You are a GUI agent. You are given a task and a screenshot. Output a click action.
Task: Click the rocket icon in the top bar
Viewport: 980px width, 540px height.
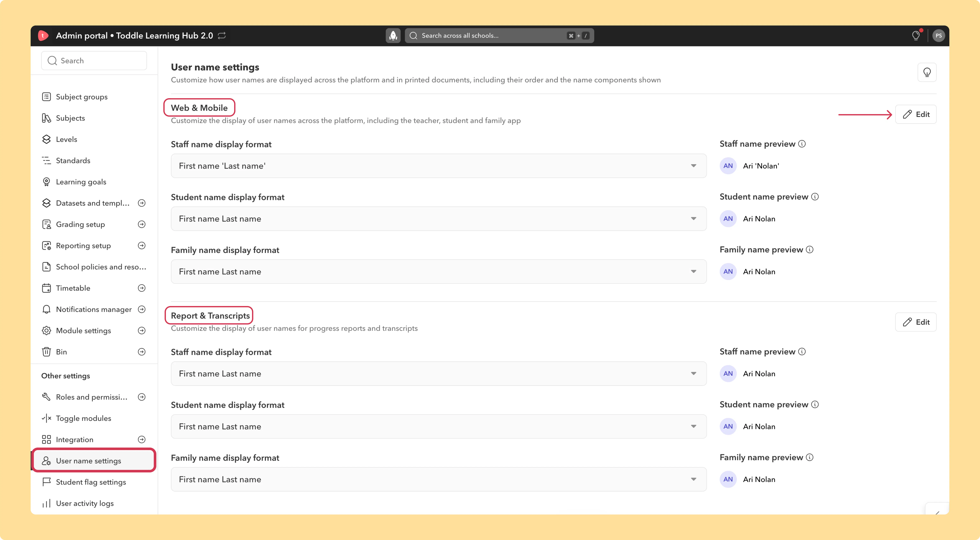pyautogui.click(x=393, y=35)
